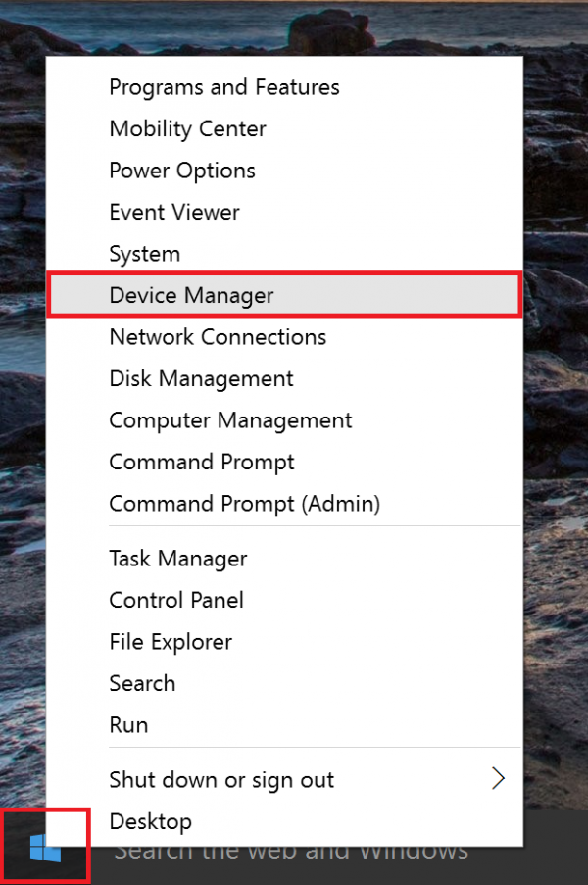Start Command Prompt without admin rights
This screenshot has height=885, width=588.
click(x=202, y=462)
